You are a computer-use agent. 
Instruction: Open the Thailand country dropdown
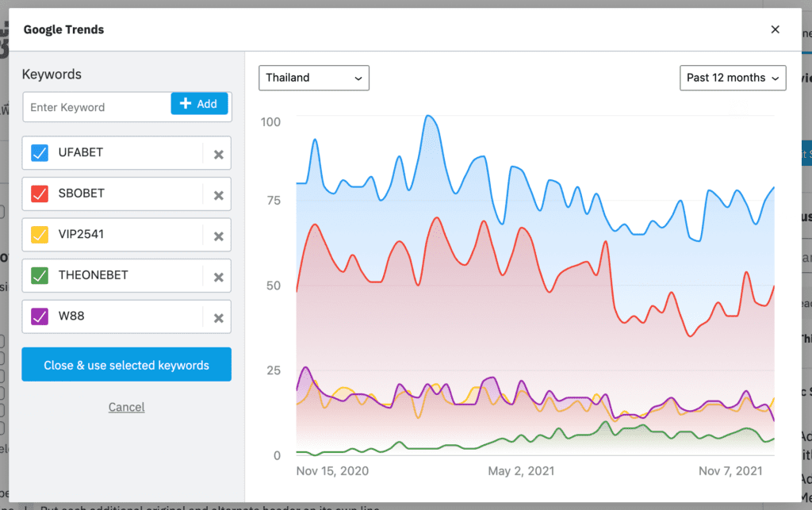pyautogui.click(x=314, y=78)
